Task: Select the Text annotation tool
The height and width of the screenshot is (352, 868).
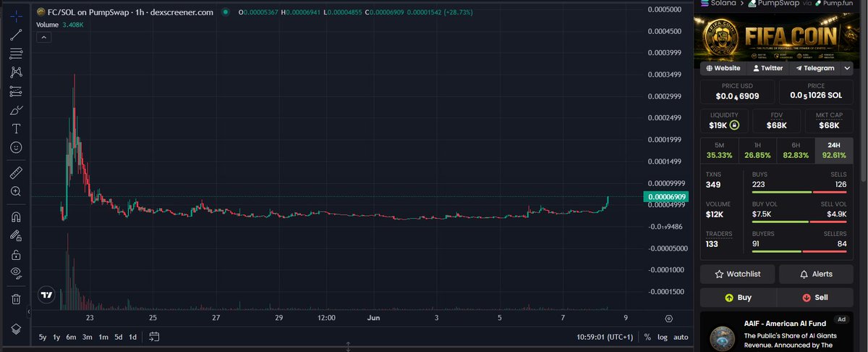Action: point(16,128)
